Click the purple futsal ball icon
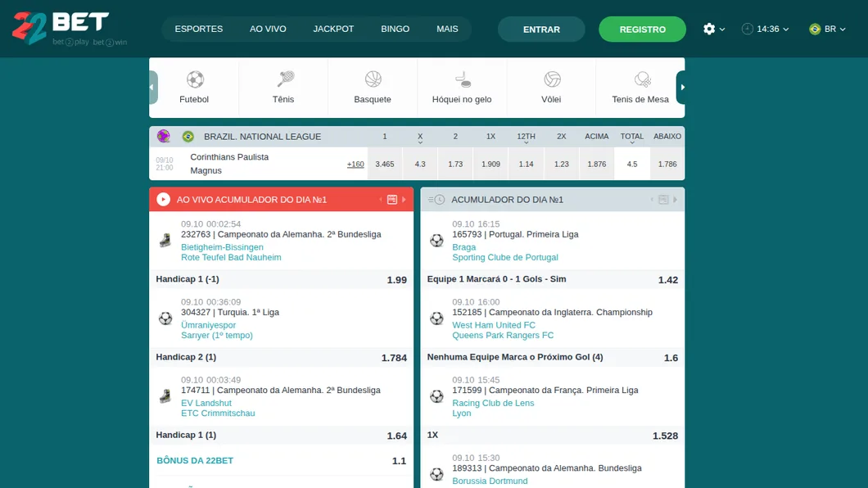 [x=163, y=136]
